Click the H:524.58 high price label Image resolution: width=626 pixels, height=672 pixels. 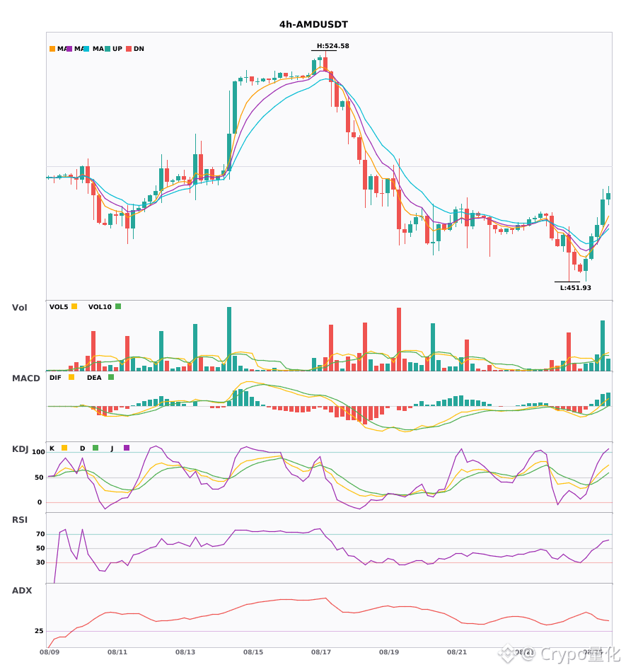tap(333, 46)
